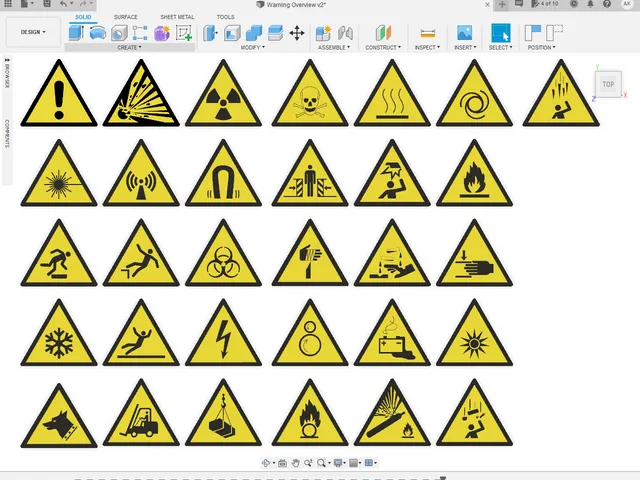Expand the SELECT menu
Screen dimensions: 640x480
(500, 48)
